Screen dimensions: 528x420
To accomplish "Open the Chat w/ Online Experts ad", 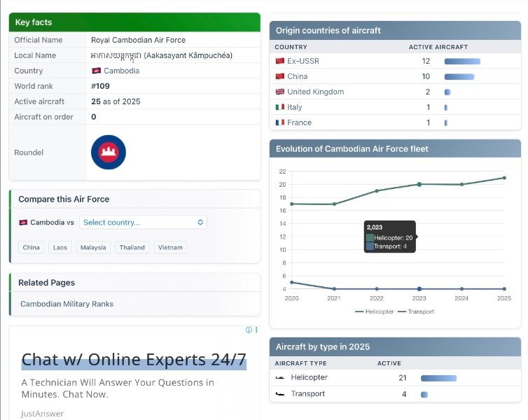I will (134, 360).
